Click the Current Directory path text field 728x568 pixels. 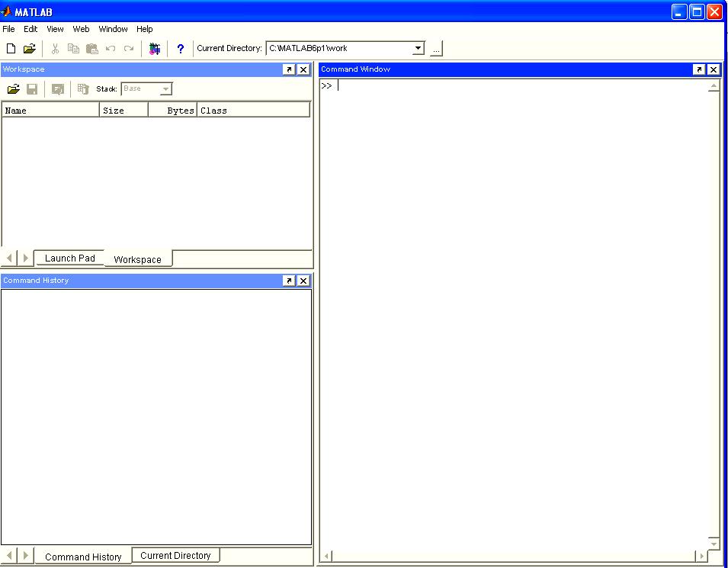tap(339, 48)
